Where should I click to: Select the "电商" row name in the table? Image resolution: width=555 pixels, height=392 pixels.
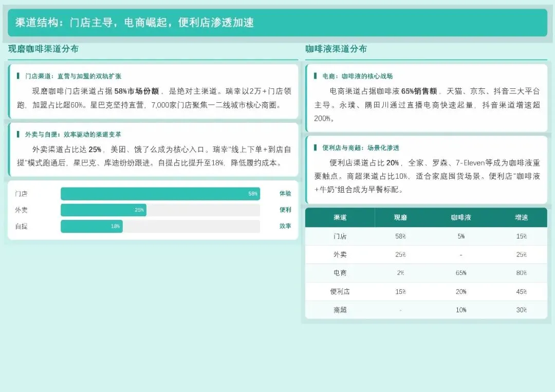point(340,273)
